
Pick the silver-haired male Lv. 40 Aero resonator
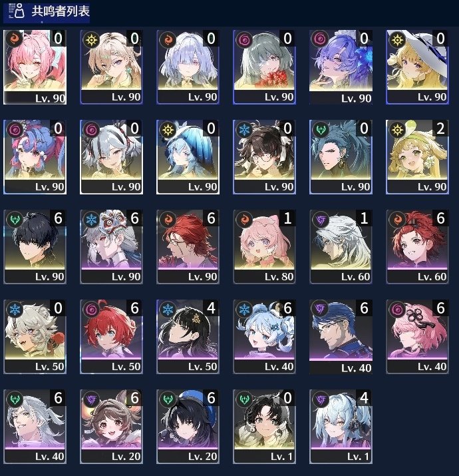(35, 427)
